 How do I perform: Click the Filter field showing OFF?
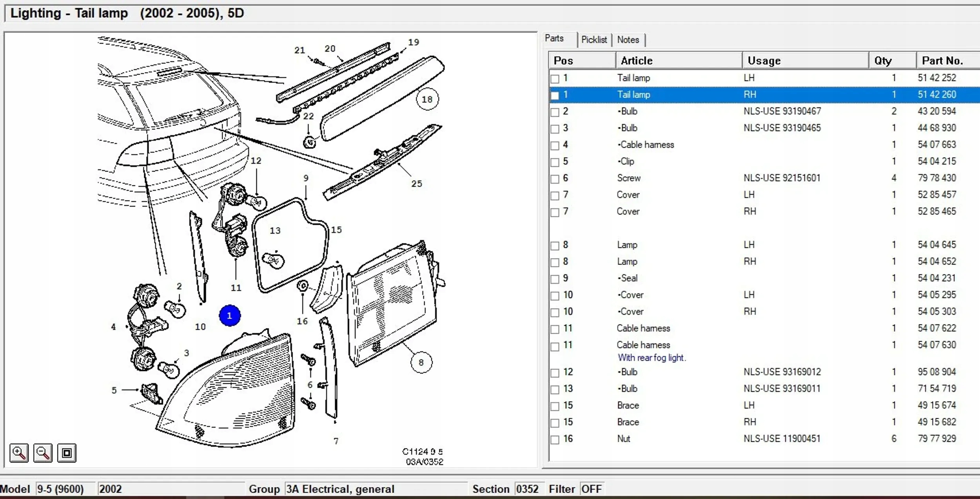click(x=592, y=489)
